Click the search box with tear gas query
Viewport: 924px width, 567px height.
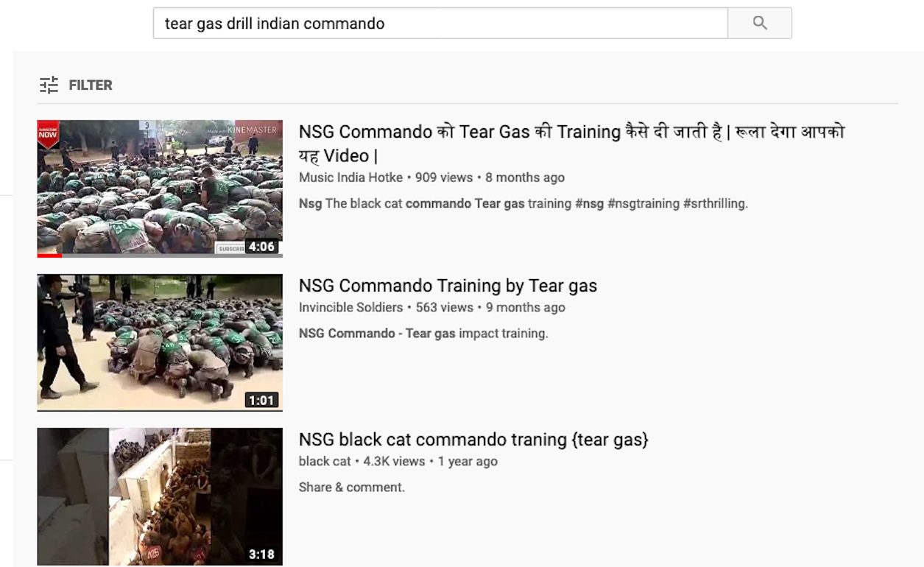point(440,23)
